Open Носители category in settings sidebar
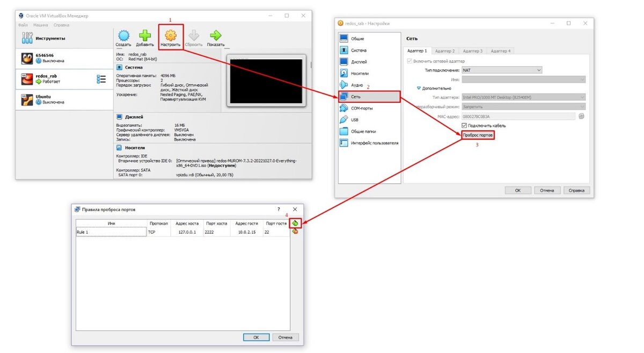This screenshot has height=353, width=644. click(369, 73)
